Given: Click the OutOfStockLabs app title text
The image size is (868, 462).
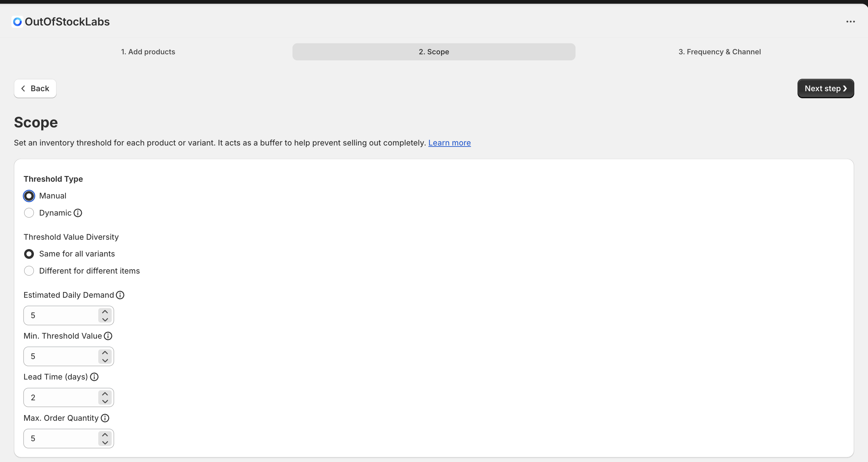Looking at the screenshot, I should tap(67, 21).
